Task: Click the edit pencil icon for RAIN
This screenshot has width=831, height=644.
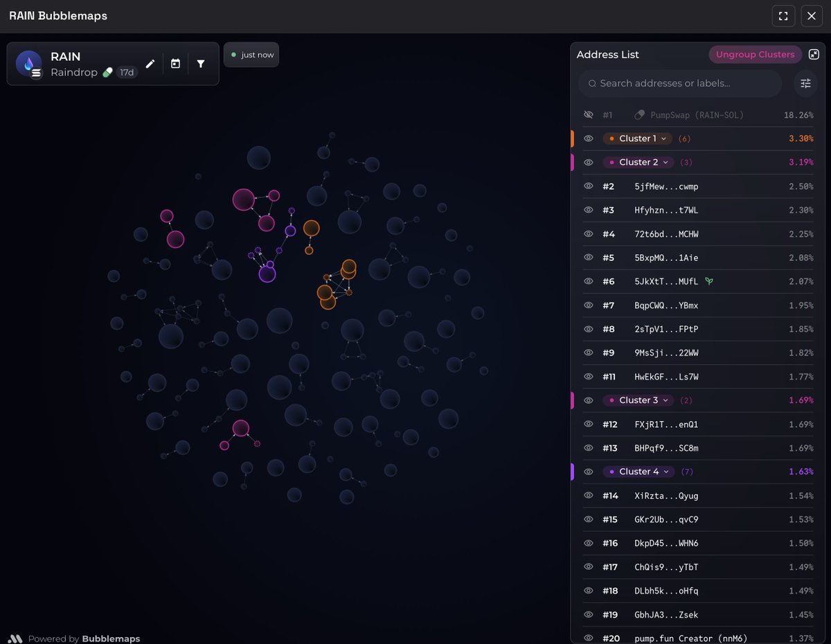Action: [150, 64]
